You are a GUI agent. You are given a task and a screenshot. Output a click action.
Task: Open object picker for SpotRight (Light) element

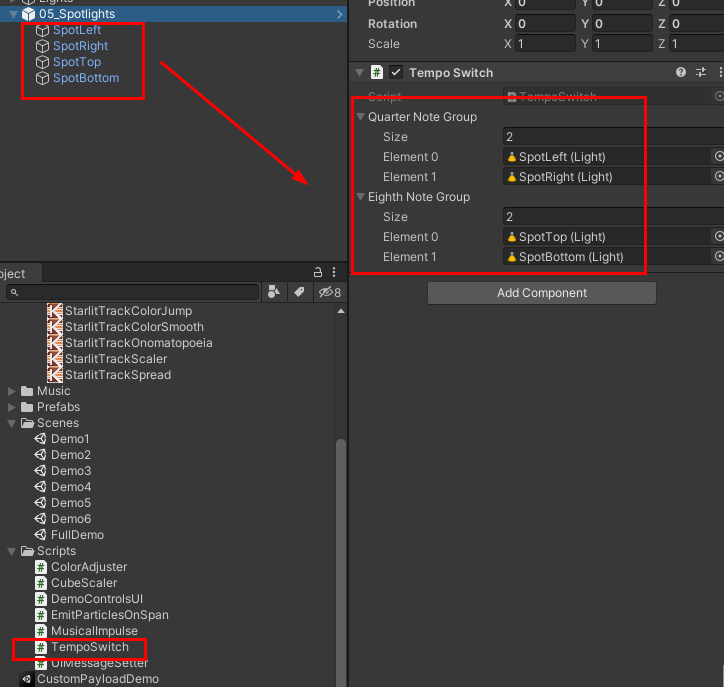(x=719, y=176)
